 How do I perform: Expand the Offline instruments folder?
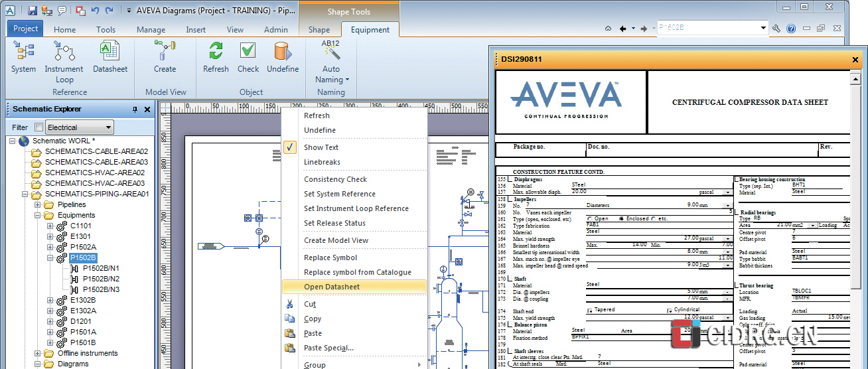pyautogui.click(x=38, y=353)
